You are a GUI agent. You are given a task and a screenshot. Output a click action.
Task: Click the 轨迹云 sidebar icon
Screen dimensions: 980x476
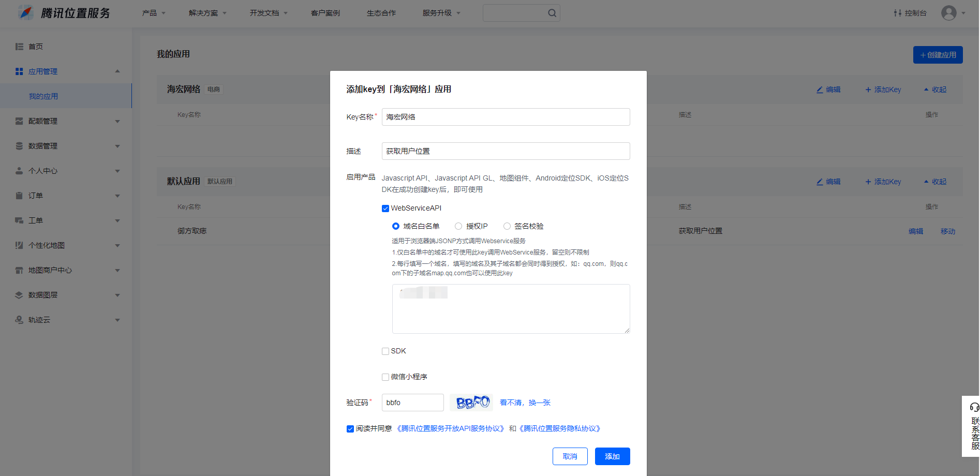pyautogui.click(x=19, y=320)
